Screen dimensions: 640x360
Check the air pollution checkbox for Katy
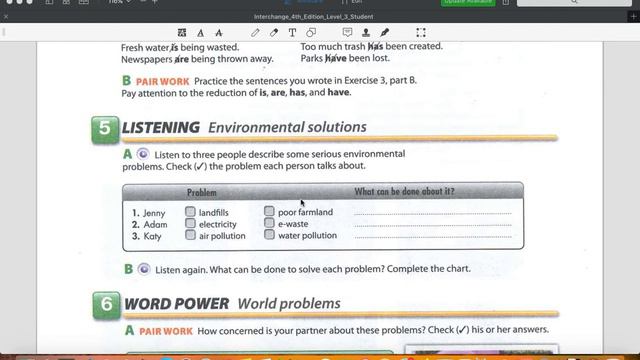click(190, 235)
